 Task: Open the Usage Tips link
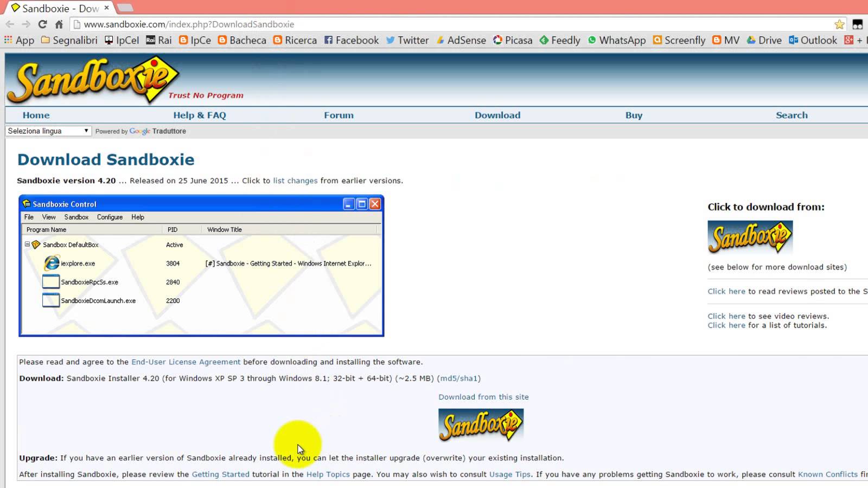tap(510, 474)
